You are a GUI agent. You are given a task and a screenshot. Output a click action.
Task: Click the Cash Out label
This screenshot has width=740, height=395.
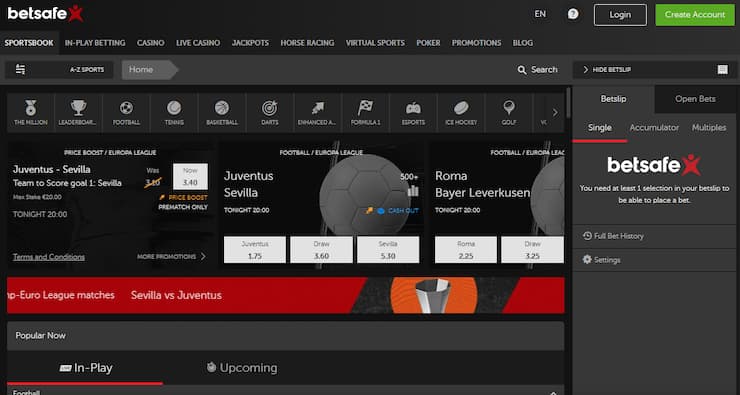point(403,210)
